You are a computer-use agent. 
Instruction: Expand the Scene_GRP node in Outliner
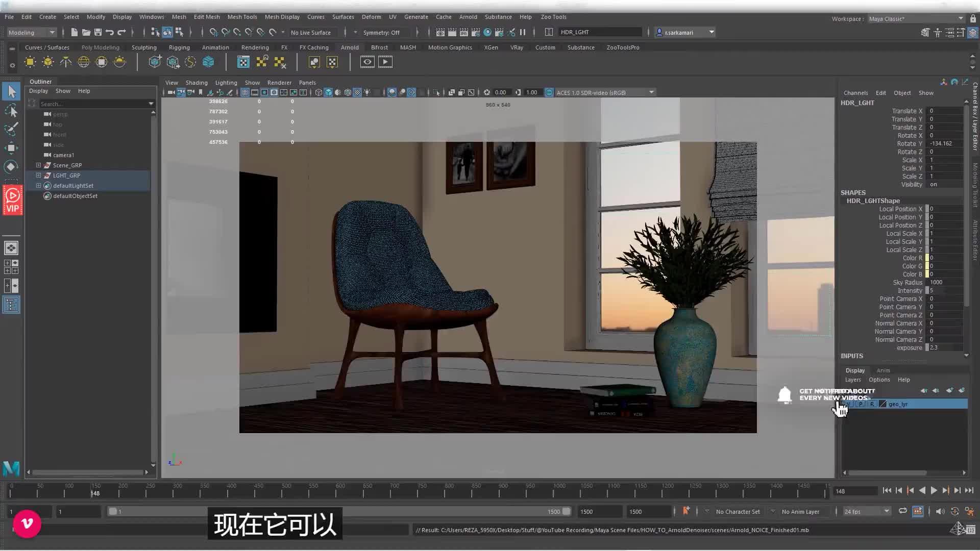[38, 165]
